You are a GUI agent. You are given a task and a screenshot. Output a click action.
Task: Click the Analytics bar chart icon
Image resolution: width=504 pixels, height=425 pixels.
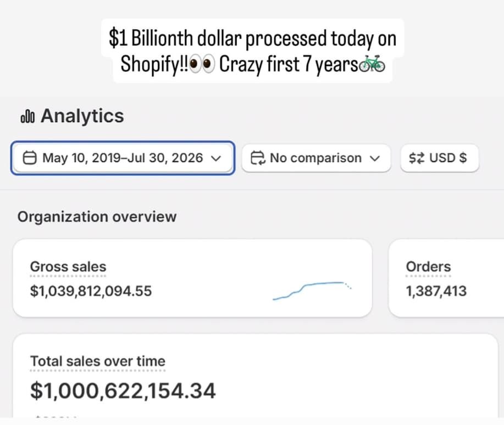27,116
